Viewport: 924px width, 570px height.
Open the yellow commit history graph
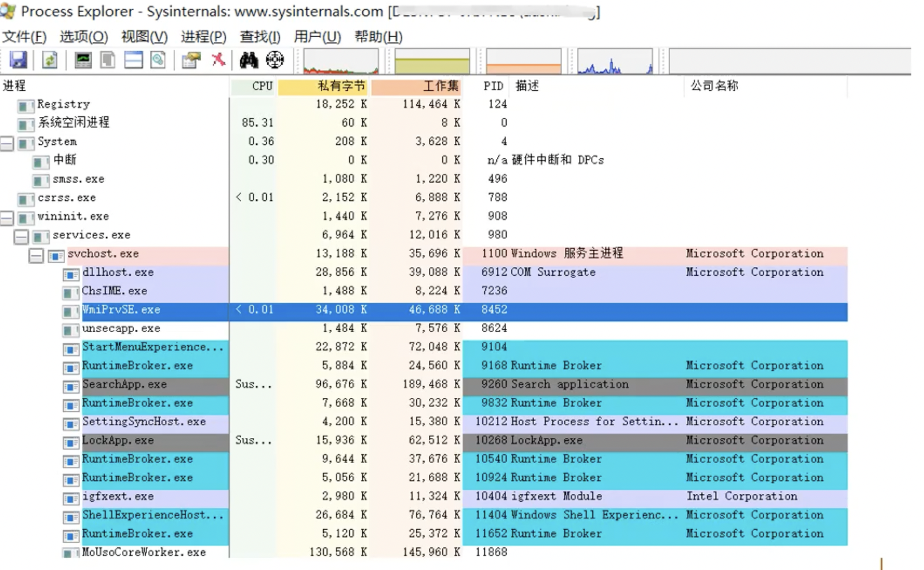coord(432,61)
